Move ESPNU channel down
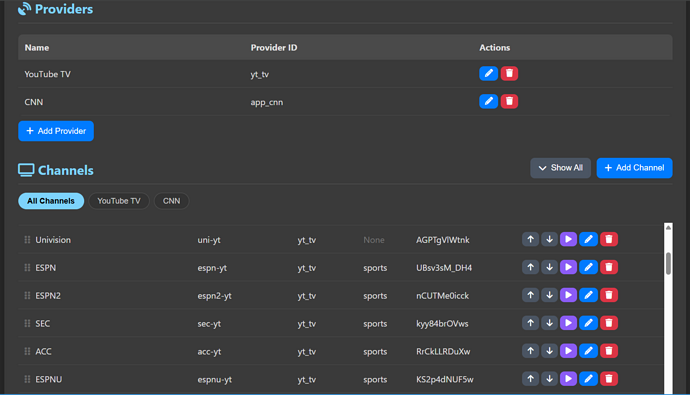This screenshot has height=395, width=690. 549,379
